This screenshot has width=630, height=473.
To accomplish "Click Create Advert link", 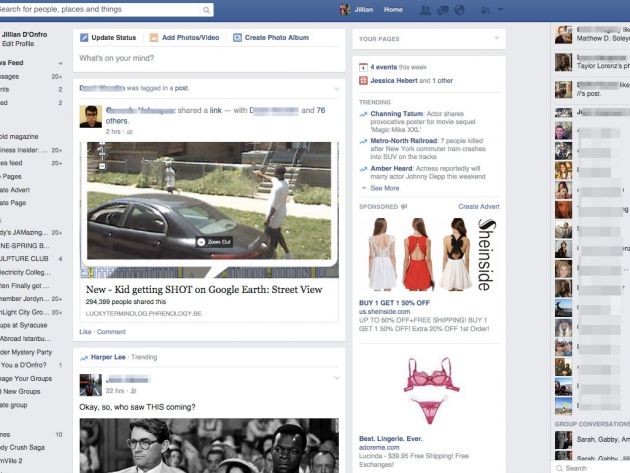I will click(479, 207).
